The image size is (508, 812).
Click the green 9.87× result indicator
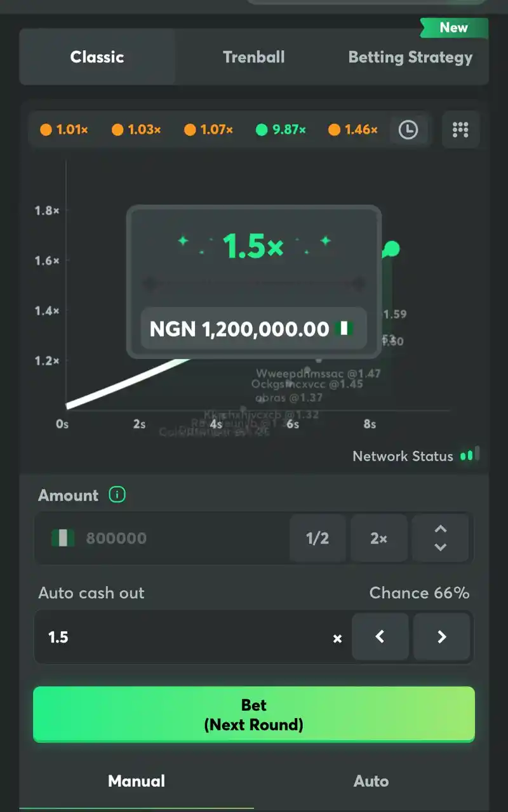tap(281, 130)
